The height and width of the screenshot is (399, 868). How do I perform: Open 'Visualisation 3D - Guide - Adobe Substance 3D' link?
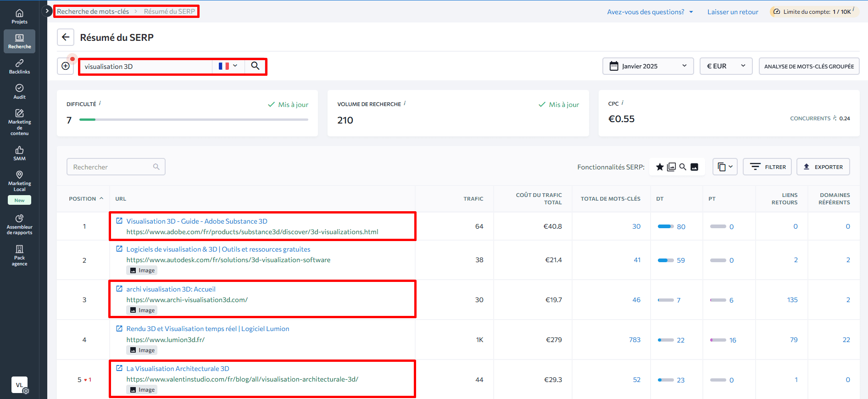tap(197, 221)
